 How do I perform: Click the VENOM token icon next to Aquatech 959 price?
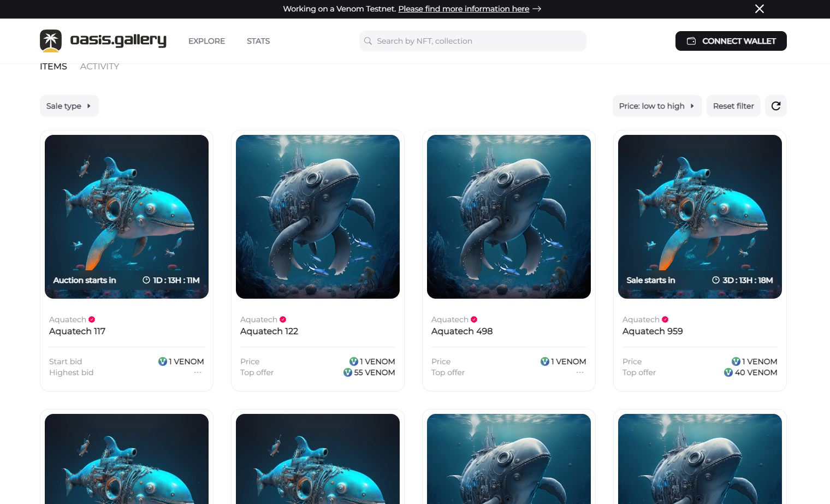click(737, 361)
